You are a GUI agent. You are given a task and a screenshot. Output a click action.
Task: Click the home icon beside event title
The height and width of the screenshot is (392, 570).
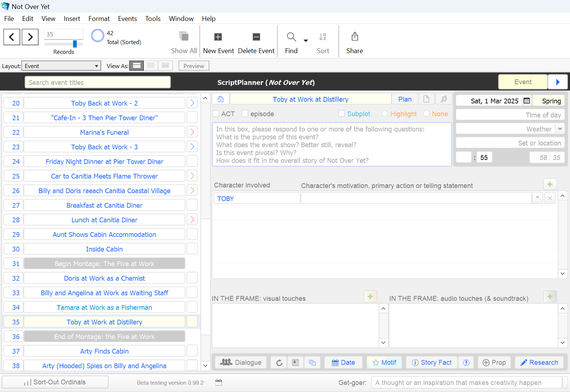coord(221,99)
